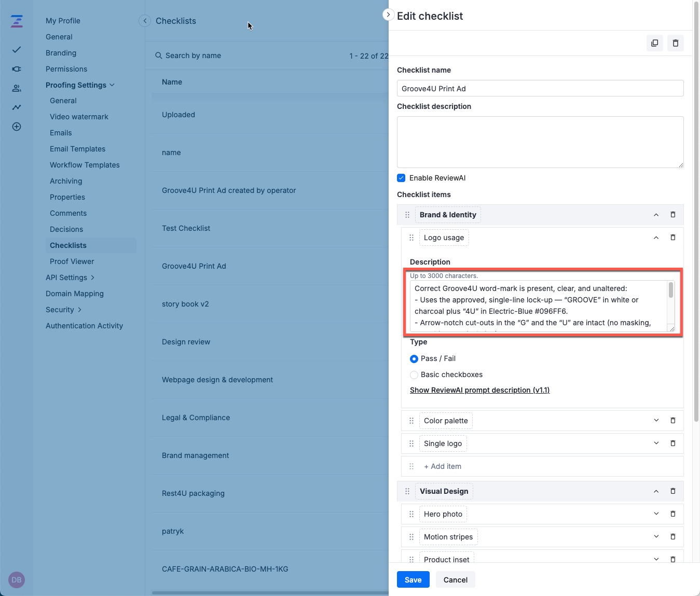Open Email Templates in the sidebar
This screenshot has width=700, height=596.
pos(77,149)
